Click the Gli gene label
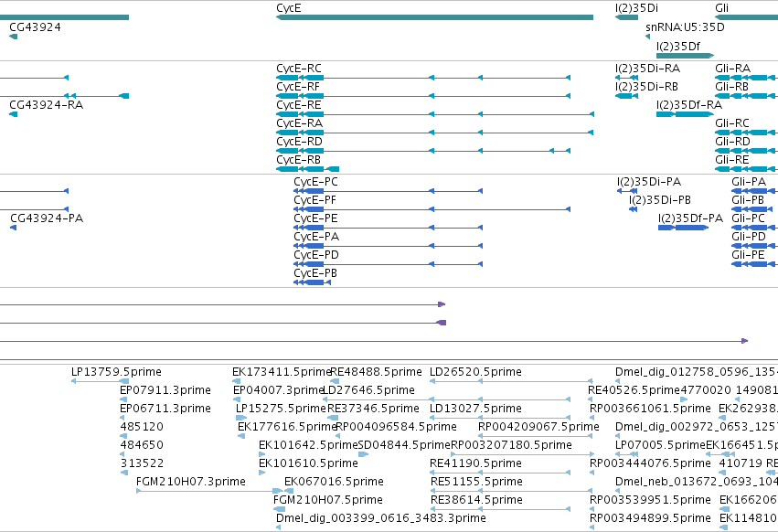The height and width of the screenshot is (532, 778). pos(722,8)
